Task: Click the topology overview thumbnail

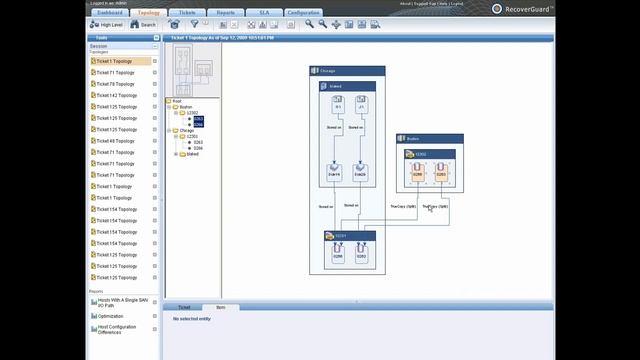Action: tap(193, 71)
